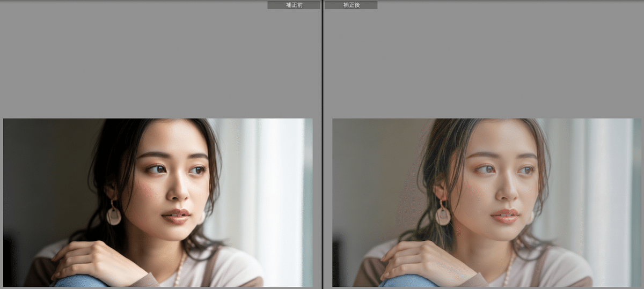Click the pearl necklace in the before photo
This screenshot has width=644, height=289.
click(178, 271)
